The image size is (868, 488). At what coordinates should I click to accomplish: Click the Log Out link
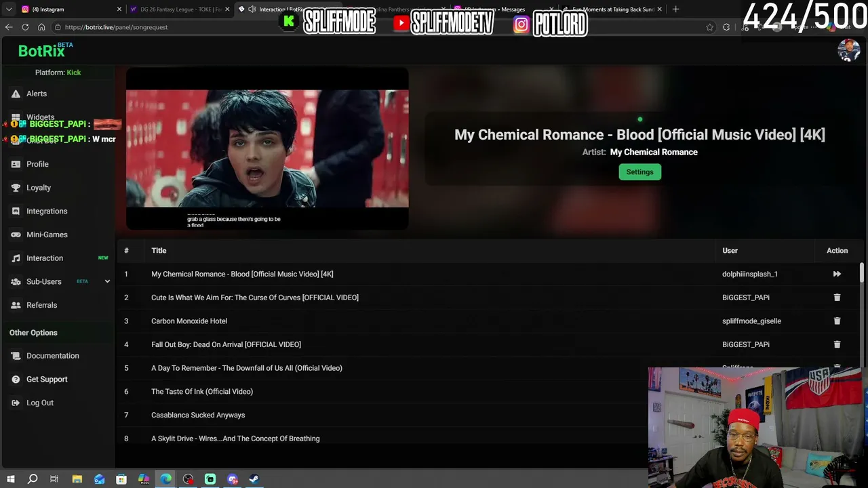point(40,403)
